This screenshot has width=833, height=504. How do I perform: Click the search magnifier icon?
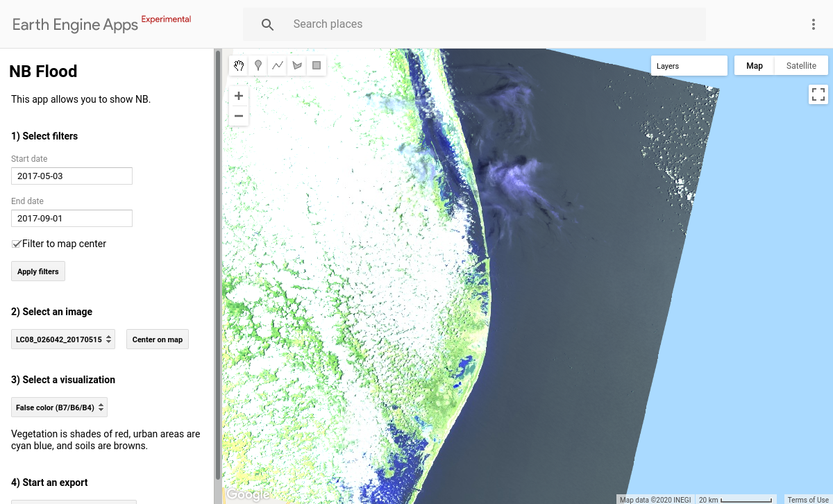(267, 24)
